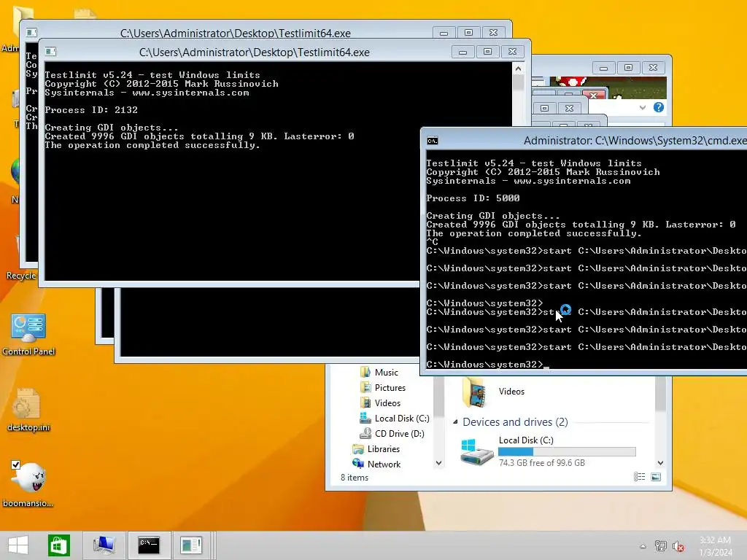Collapse the Devices and drives group
The width and height of the screenshot is (747, 560).
(455, 422)
